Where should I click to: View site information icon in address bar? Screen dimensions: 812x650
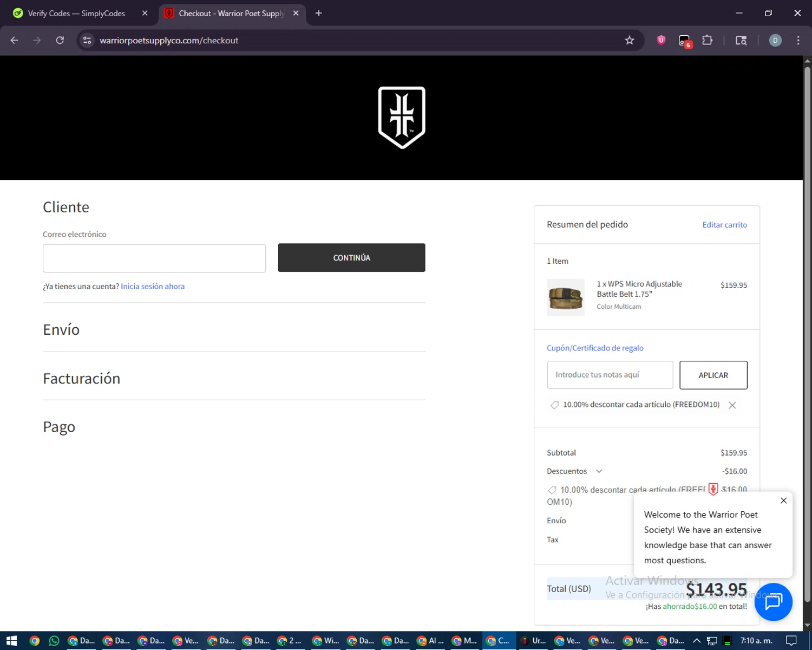click(x=87, y=40)
